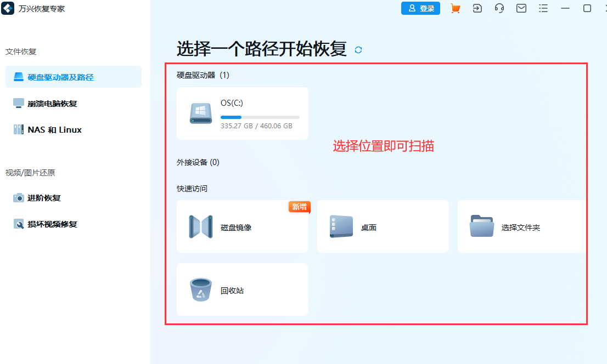Open 回收站 recycle bin recovery
The width and height of the screenshot is (607, 364).
[x=242, y=289]
